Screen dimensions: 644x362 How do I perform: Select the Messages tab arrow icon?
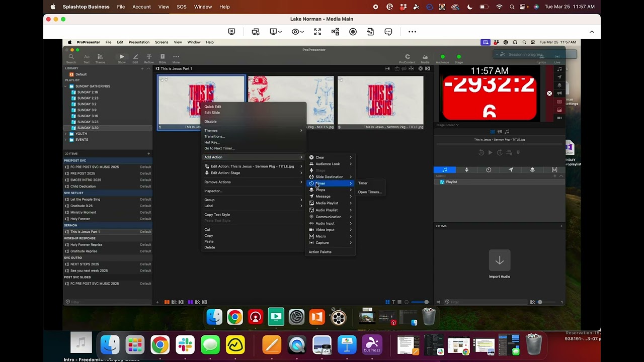click(511, 170)
